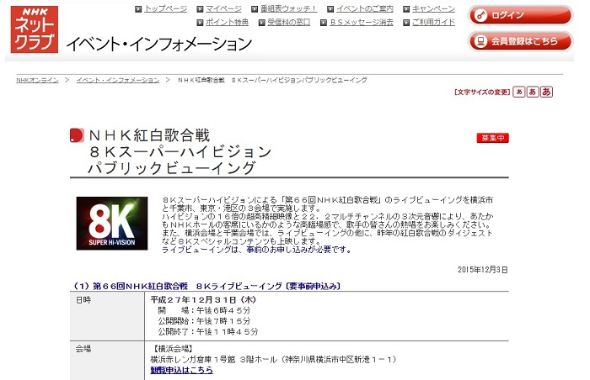The width and height of the screenshot is (590, 380).
Task: Click the 公開開始:午後7時15分 line
Action: (x=204, y=321)
